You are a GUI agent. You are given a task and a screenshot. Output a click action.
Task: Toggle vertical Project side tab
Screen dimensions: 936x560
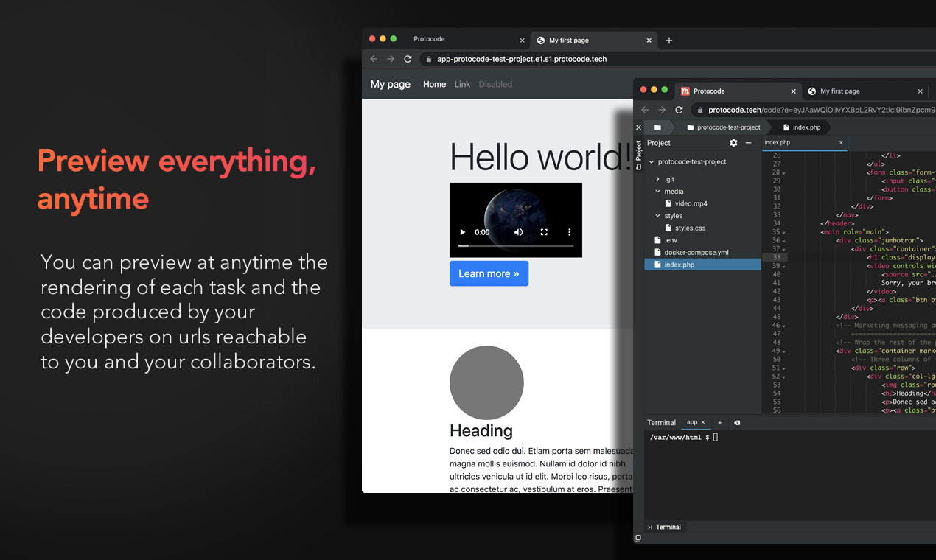coord(638,155)
